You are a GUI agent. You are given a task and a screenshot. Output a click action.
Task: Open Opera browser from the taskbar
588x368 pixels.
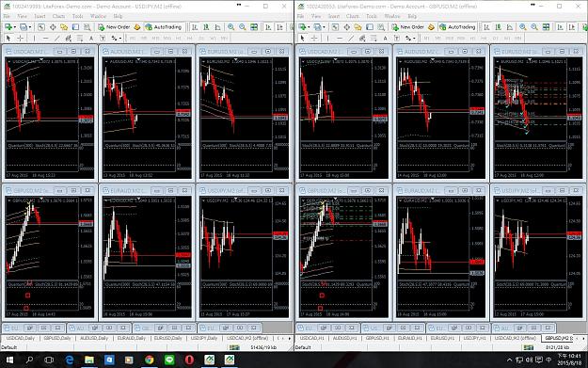189,360
